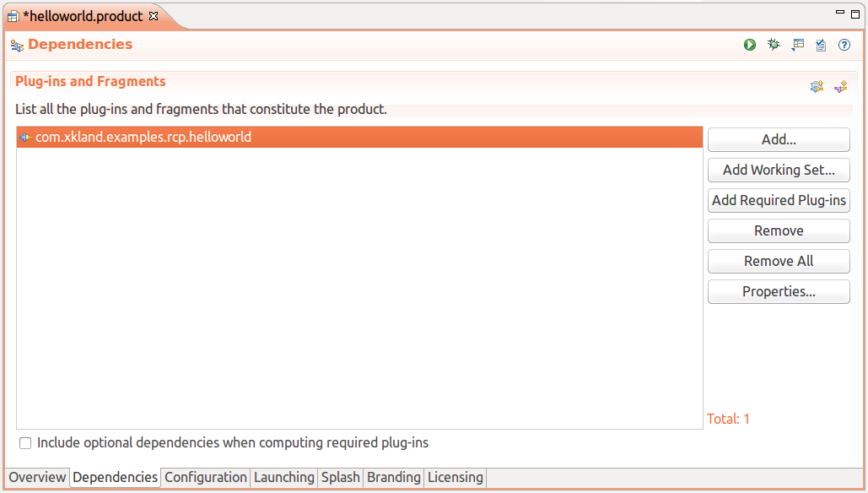Click the new fragment project icon

pyautogui.click(x=840, y=86)
